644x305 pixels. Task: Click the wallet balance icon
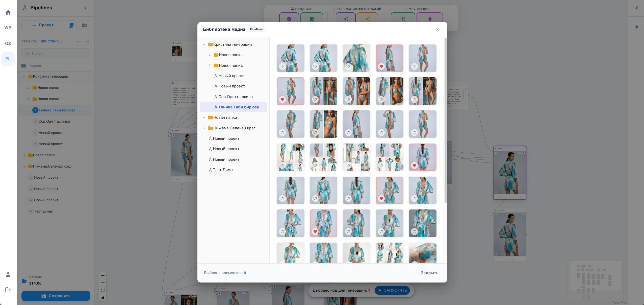coord(24,280)
